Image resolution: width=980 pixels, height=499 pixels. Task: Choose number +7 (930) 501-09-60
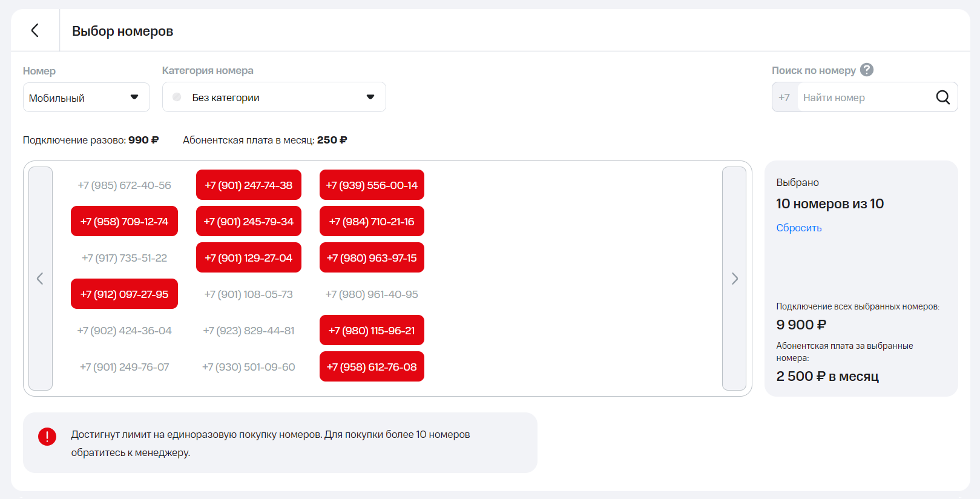click(248, 367)
